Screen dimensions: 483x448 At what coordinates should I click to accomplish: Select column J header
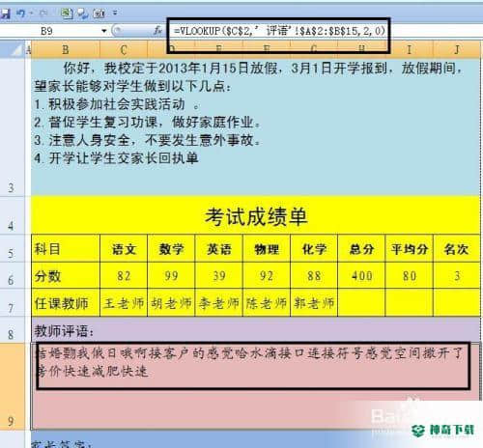pyautogui.click(x=456, y=50)
